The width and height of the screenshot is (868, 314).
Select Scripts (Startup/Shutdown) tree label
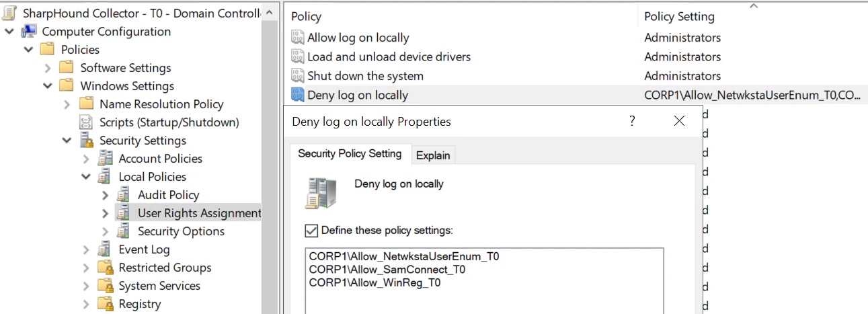(169, 122)
